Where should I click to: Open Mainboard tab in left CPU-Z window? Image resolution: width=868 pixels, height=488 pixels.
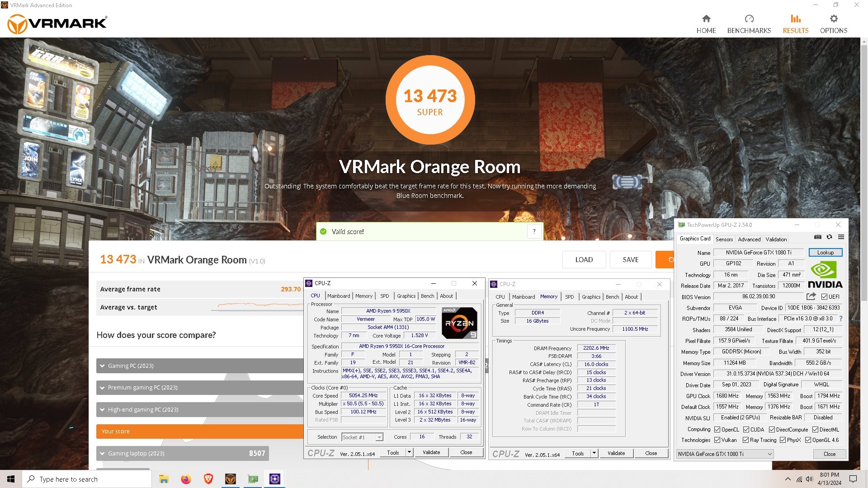pos(339,296)
